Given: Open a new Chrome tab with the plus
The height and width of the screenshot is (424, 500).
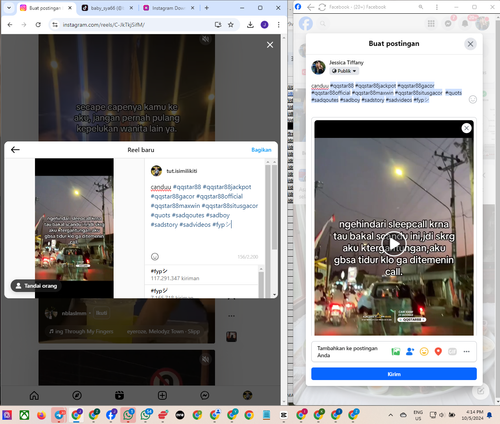Looking at the screenshot, I should [207, 8].
